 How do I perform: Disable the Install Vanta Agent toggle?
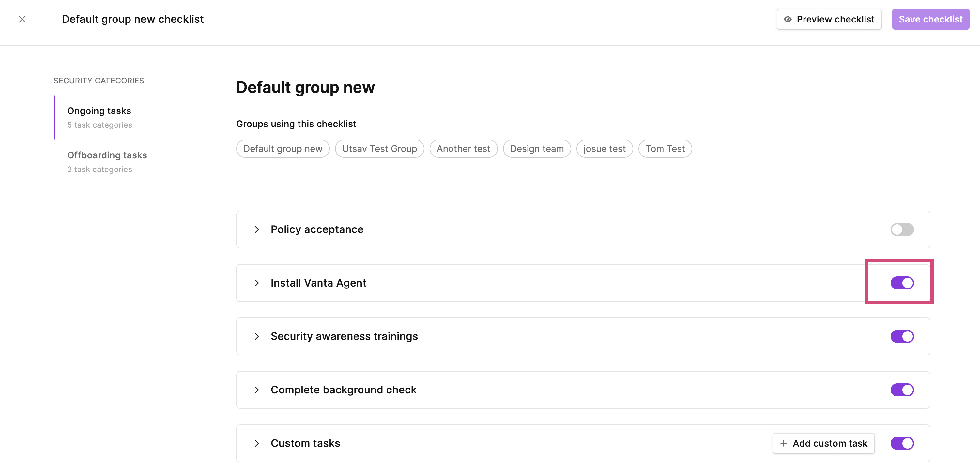[902, 283]
